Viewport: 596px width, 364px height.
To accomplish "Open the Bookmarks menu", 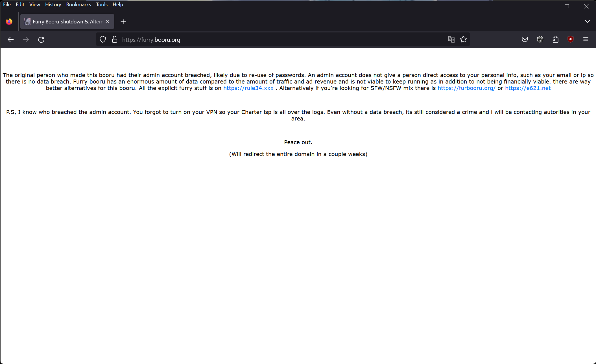I will [x=78, y=5].
